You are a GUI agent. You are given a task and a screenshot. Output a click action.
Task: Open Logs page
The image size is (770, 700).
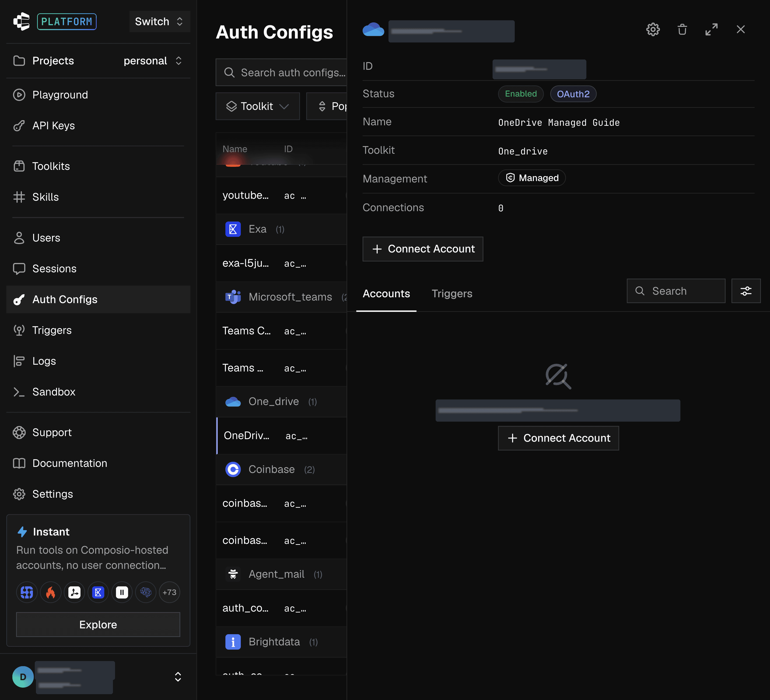[98, 361]
